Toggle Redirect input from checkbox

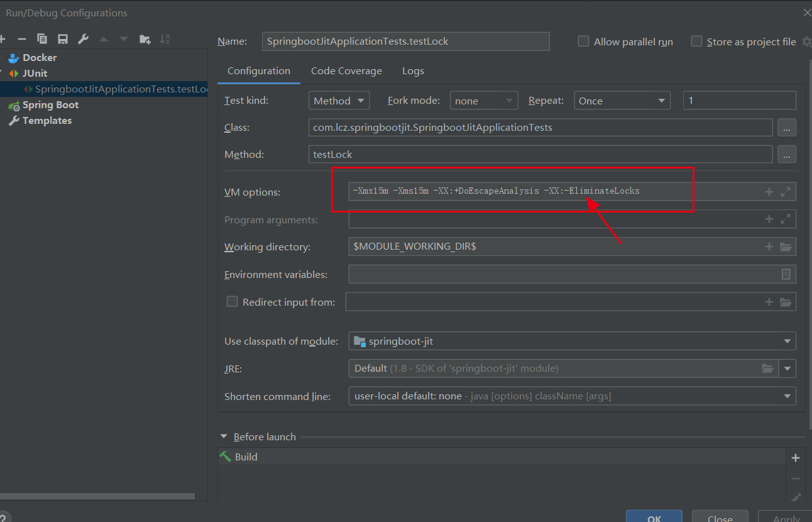[232, 302]
